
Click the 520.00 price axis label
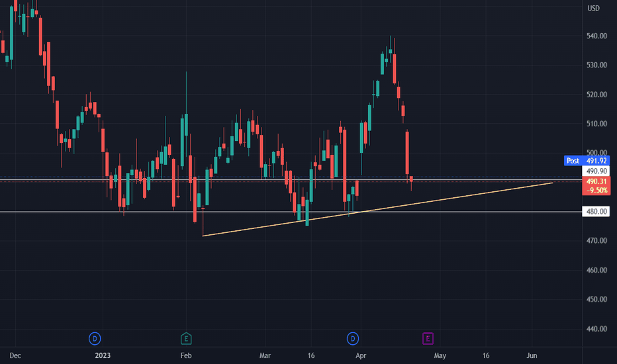[x=596, y=95]
